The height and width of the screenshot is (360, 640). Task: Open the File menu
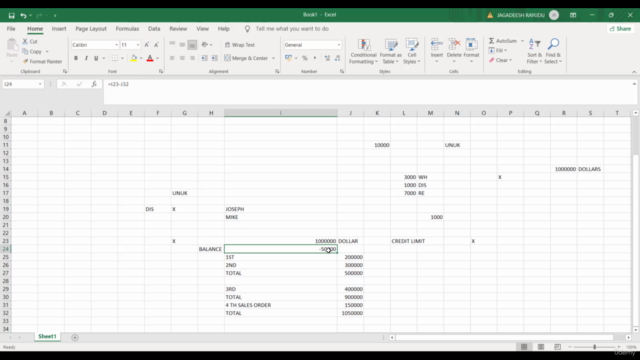click(x=11, y=29)
